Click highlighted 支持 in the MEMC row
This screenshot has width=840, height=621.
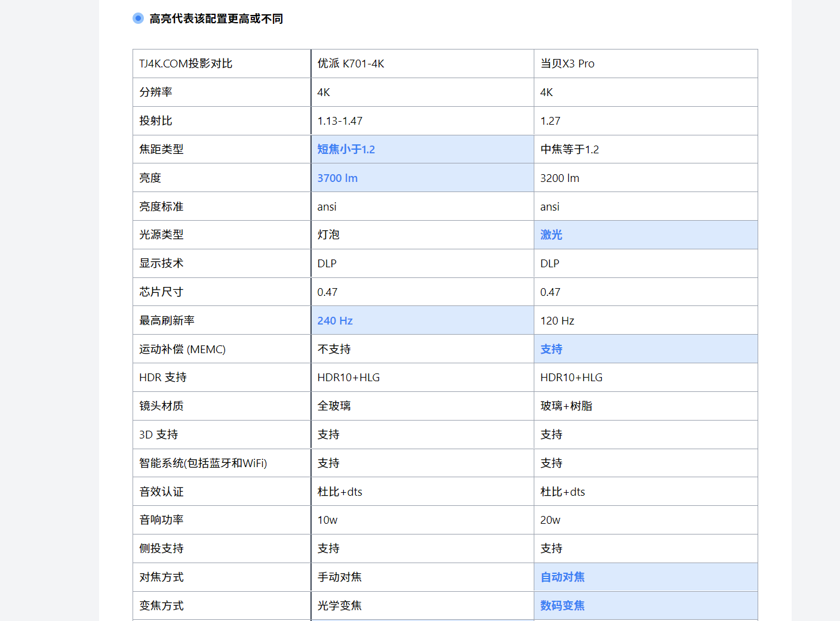click(x=551, y=350)
